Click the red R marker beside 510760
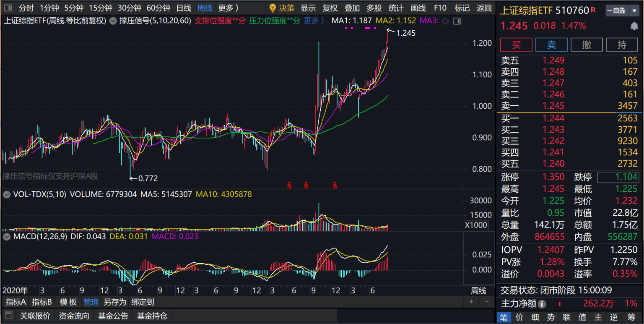This screenshot has height=324, width=644. pos(593,10)
